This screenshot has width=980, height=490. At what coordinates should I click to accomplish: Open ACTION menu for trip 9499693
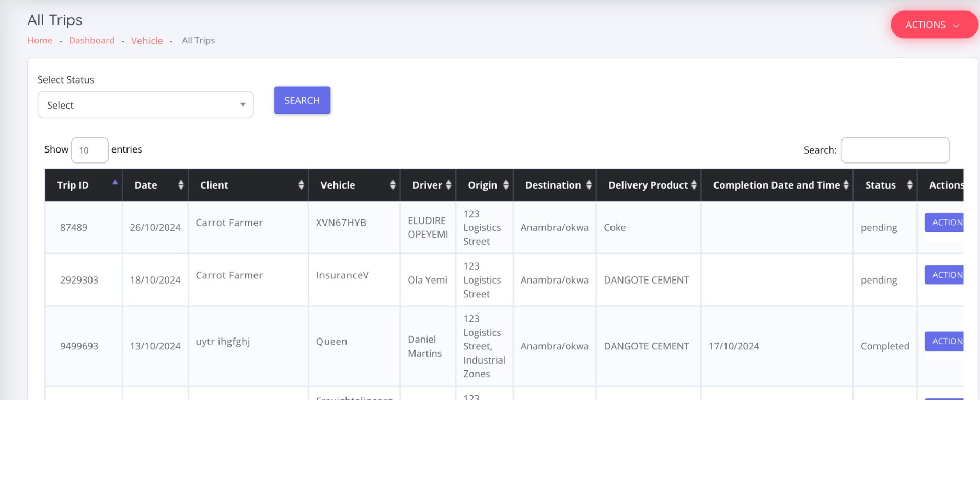(x=944, y=341)
